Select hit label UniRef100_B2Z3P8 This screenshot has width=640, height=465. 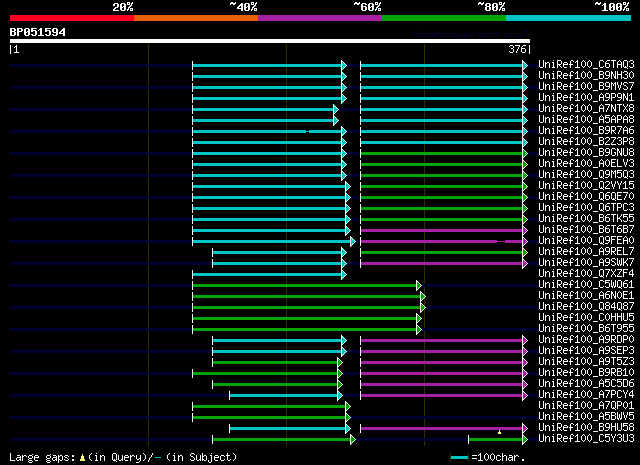[x=586, y=142]
